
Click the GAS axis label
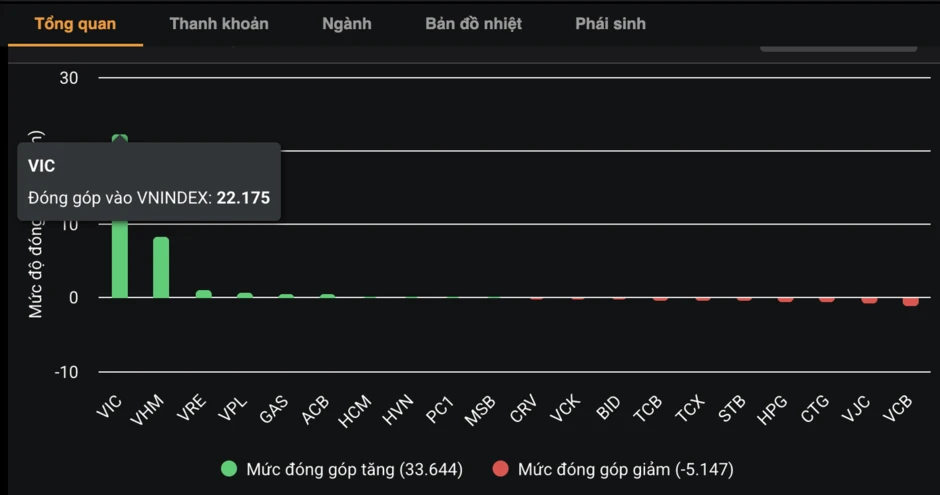pyautogui.click(x=274, y=410)
